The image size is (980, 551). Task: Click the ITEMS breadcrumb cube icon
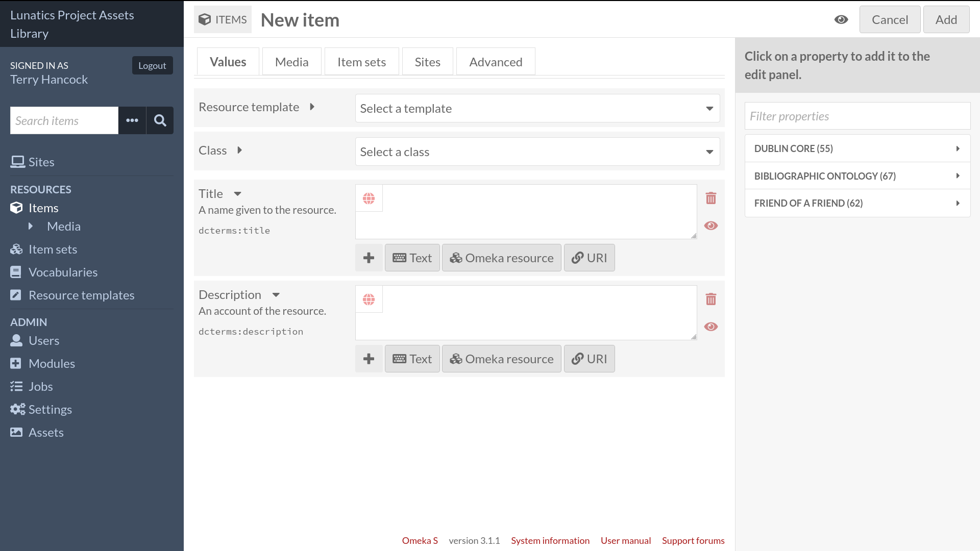tap(205, 19)
